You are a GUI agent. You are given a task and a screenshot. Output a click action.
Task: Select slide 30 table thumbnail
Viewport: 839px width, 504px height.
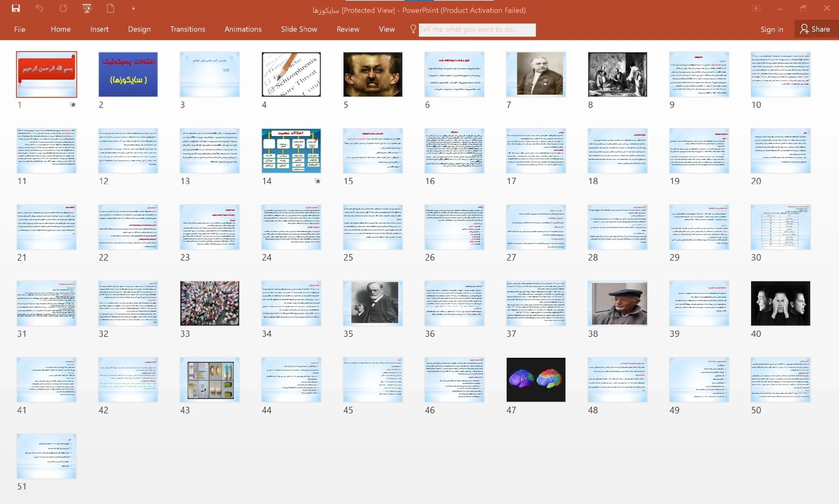click(x=781, y=227)
